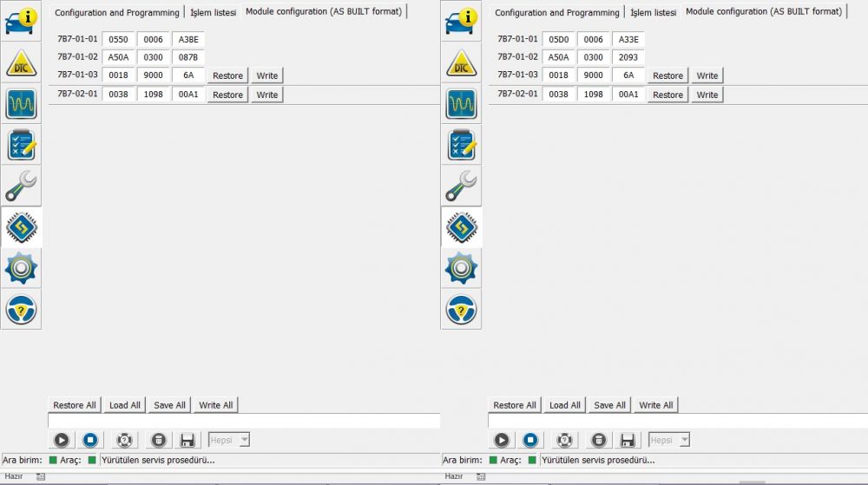Click the floppy disk save icon in right window
Screen dimensions: 868x485
pyautogui.click(x=628, y=440)
